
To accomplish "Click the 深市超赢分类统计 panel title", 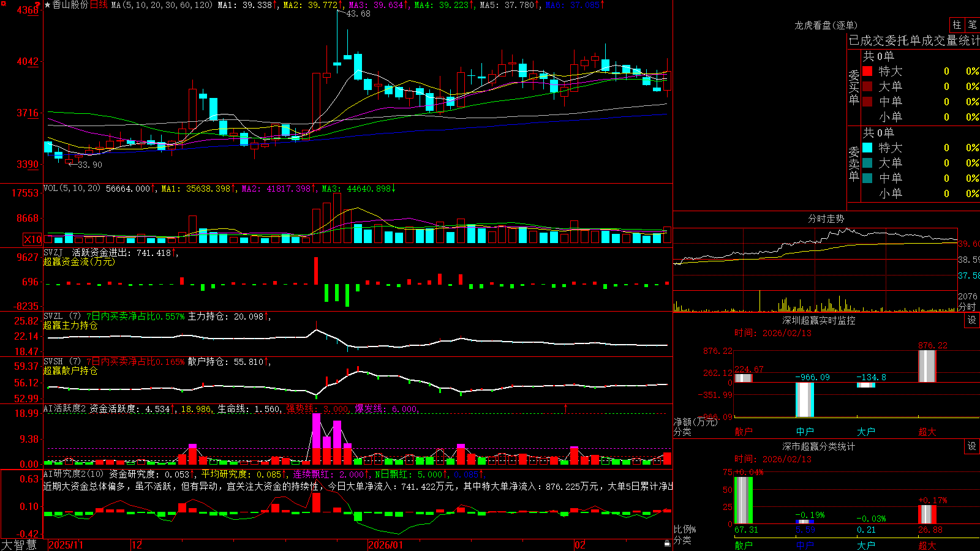I will pos(819,446).
